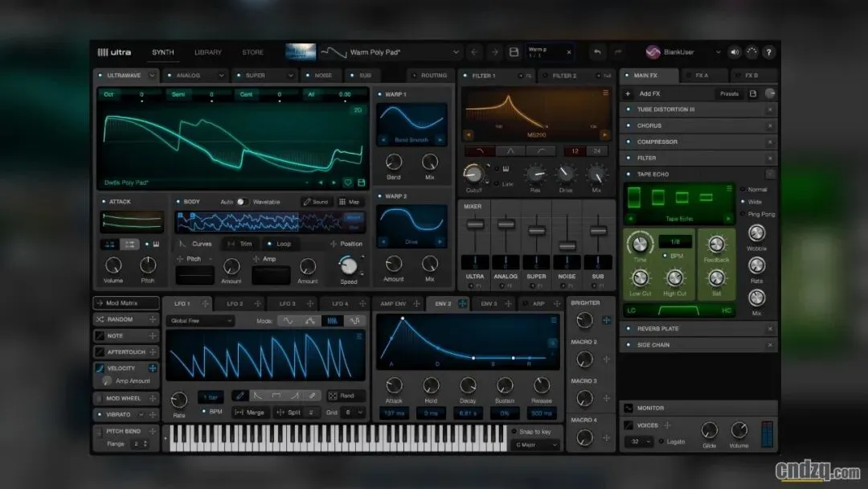Click the FX Presets button

(x=729, y=93)
